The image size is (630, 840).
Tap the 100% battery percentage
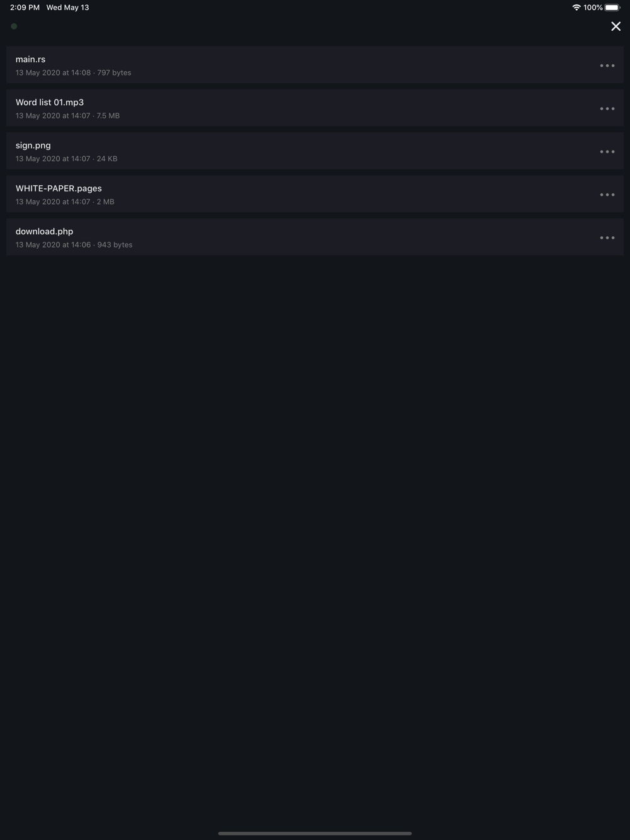[593, 8]
